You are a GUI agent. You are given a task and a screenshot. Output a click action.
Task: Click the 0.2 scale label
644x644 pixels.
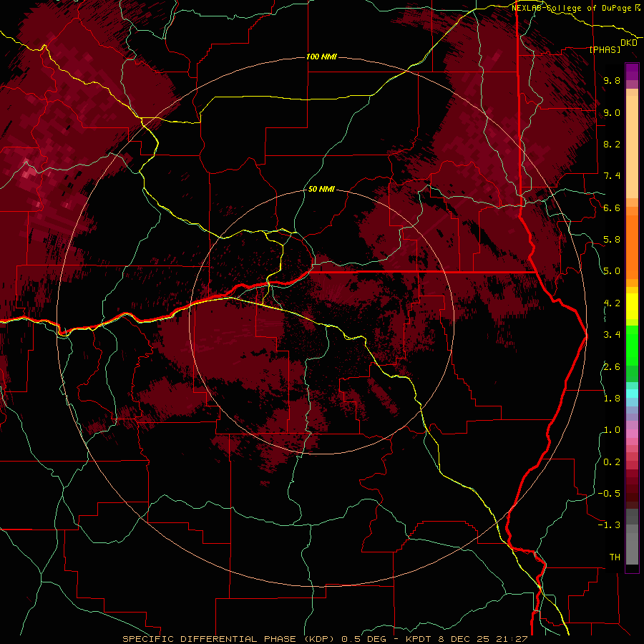[612, 462]
